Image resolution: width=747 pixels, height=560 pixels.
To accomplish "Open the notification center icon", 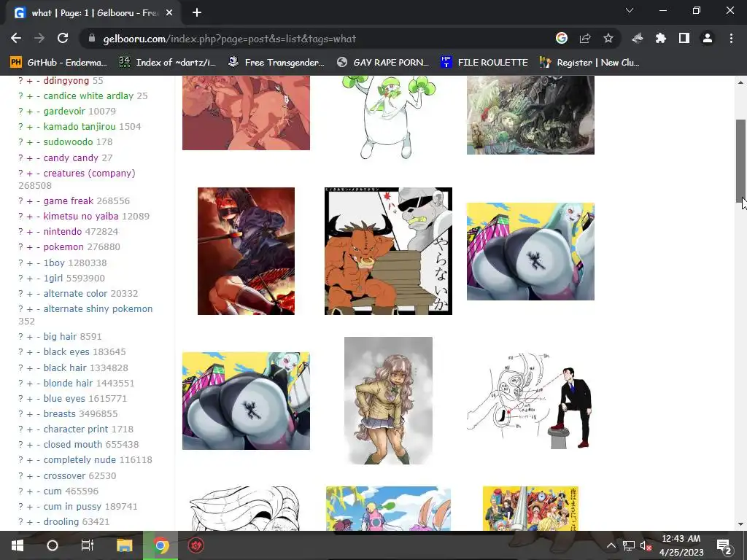I will coord(724,545).
